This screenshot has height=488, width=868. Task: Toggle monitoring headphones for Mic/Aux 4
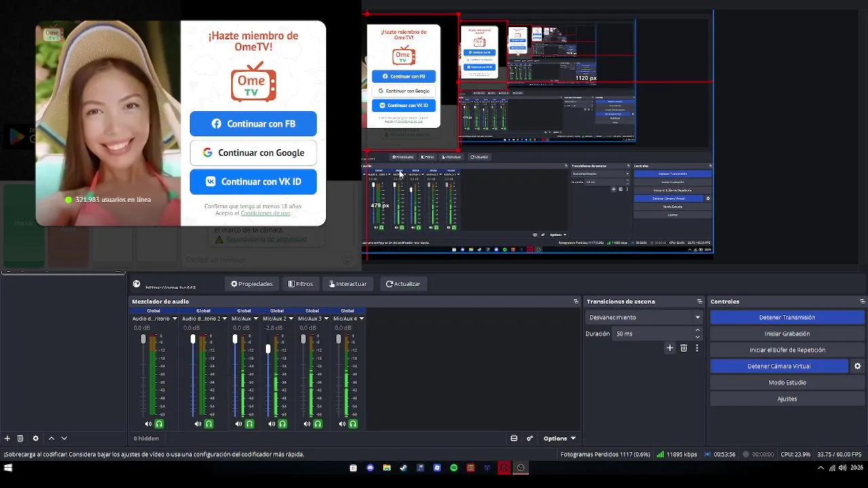353,424
